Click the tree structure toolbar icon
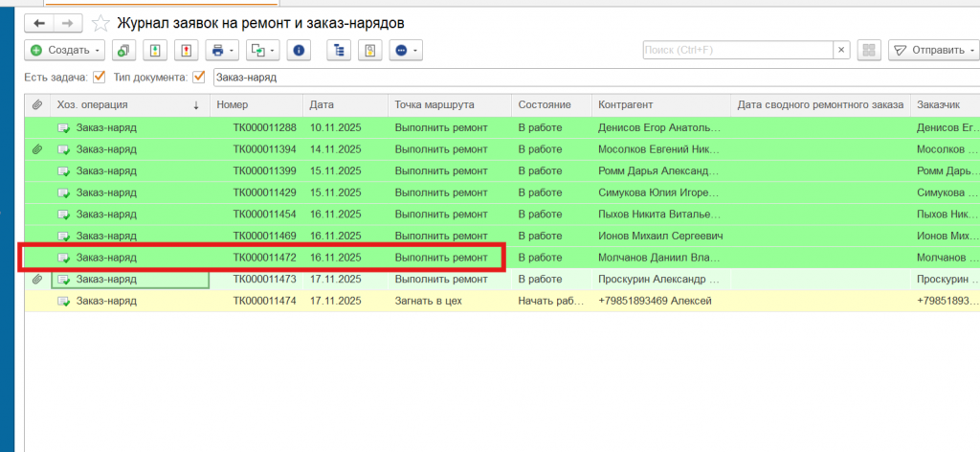The width and height of the screenshot is (980, 452). coord(336,50)
